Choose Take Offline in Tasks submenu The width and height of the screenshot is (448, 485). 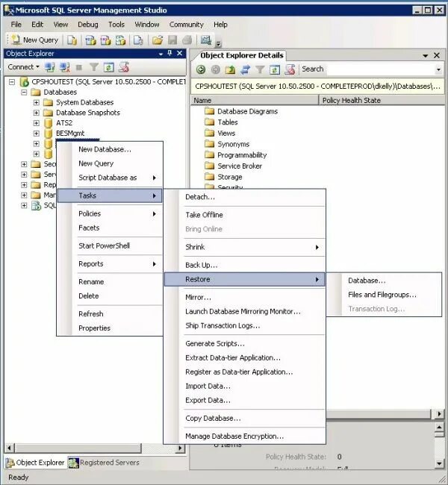245,215
